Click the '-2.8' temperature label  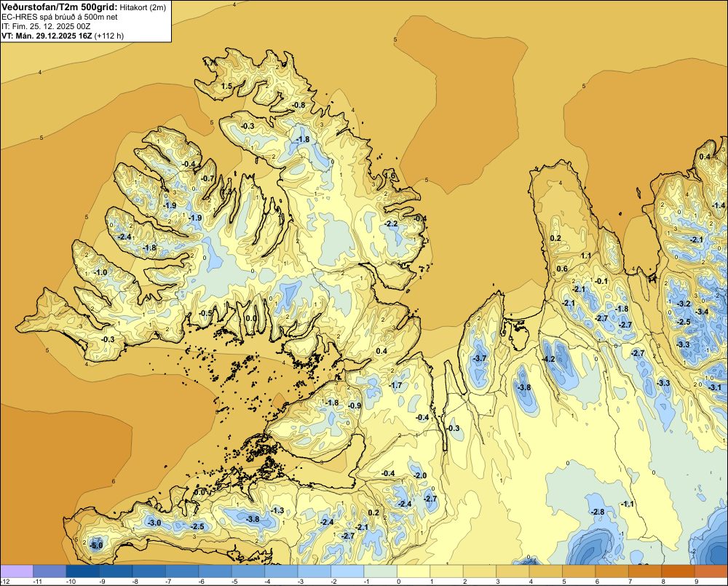[x=598, y=512]
